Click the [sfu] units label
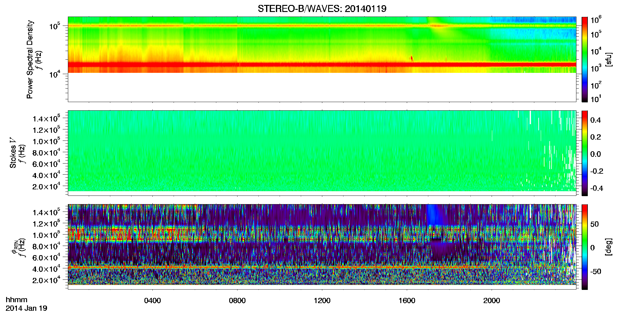The width and height of the screenshot is (644, 332). click(x=608, y=59)
